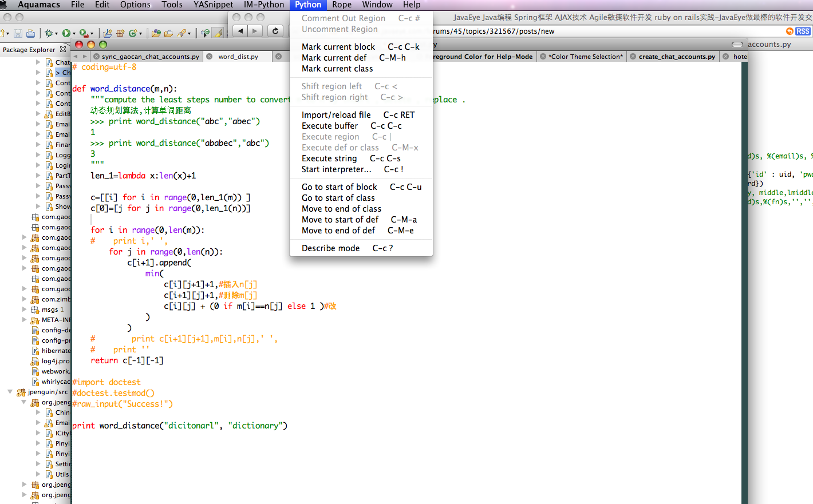The height and width of the screenshot is (504, 813).
Task: Choose Go to start of block
Action: [361, 187]
